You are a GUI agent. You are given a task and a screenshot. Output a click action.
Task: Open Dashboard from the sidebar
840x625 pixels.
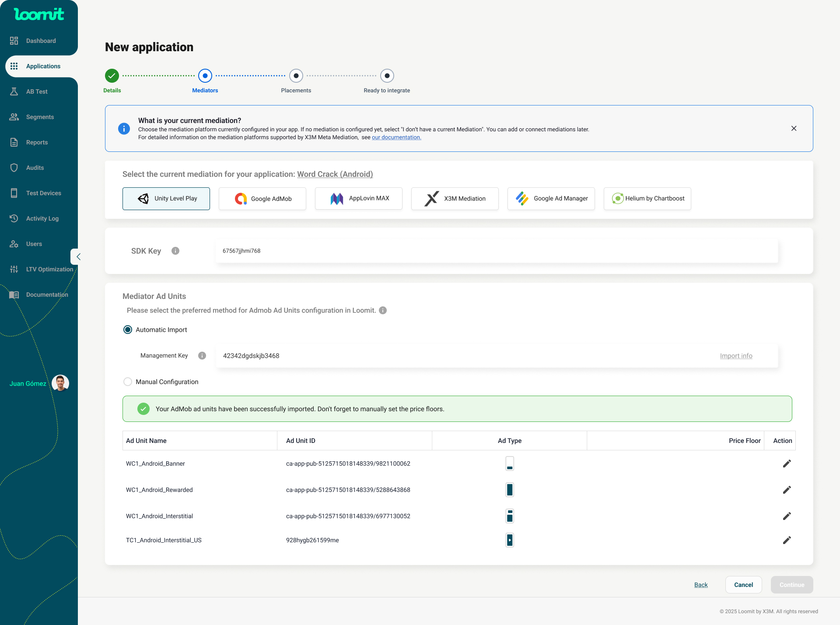pos(41,41)
